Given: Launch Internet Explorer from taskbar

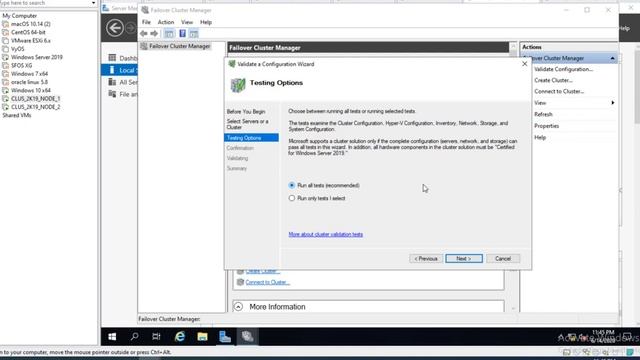Looking at the screenshot, I should point(180,337).
